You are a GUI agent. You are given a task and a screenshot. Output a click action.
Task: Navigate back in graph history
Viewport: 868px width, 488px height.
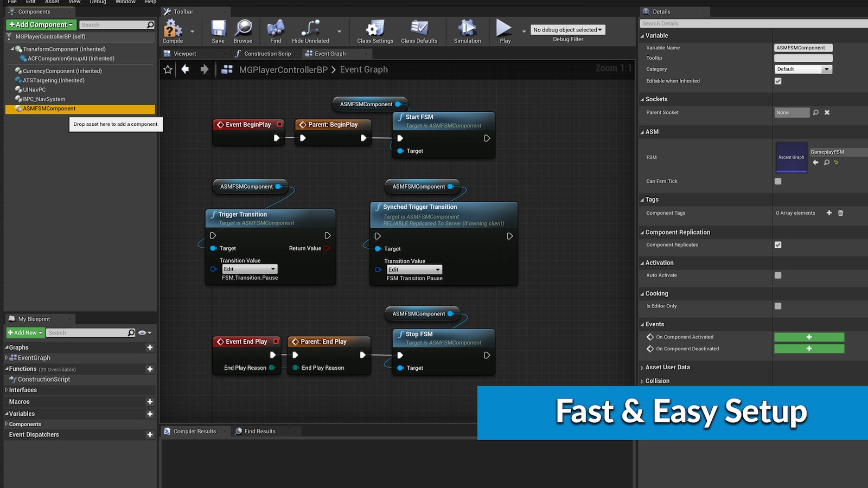(186, 69)
